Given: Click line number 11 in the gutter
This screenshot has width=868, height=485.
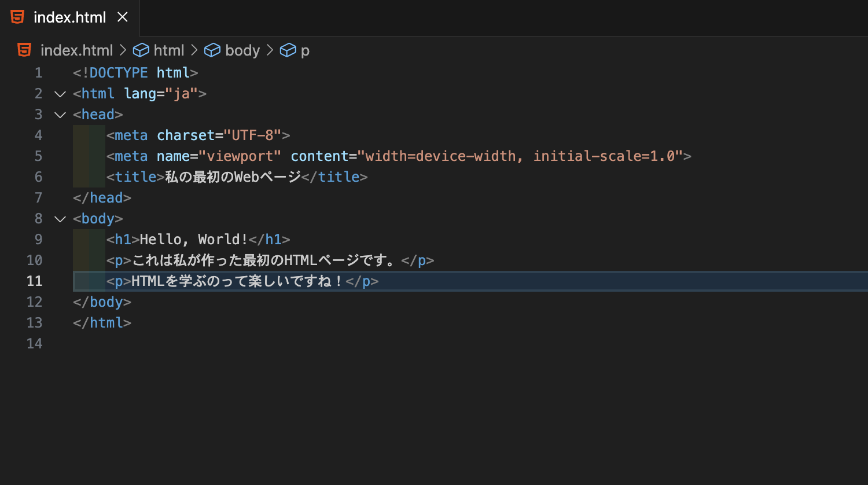Looking at the screenshot, I should pos(34,281).
